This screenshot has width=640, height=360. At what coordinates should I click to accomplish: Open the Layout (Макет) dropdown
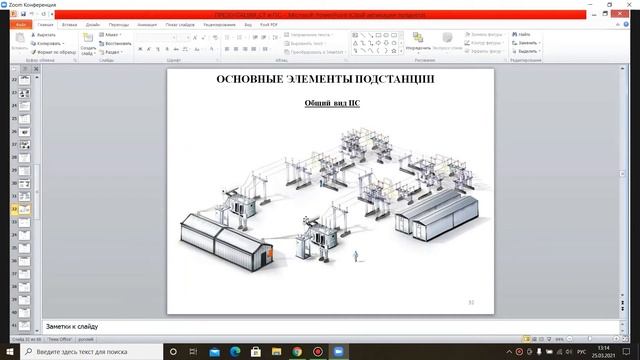(x=110, y=35)
